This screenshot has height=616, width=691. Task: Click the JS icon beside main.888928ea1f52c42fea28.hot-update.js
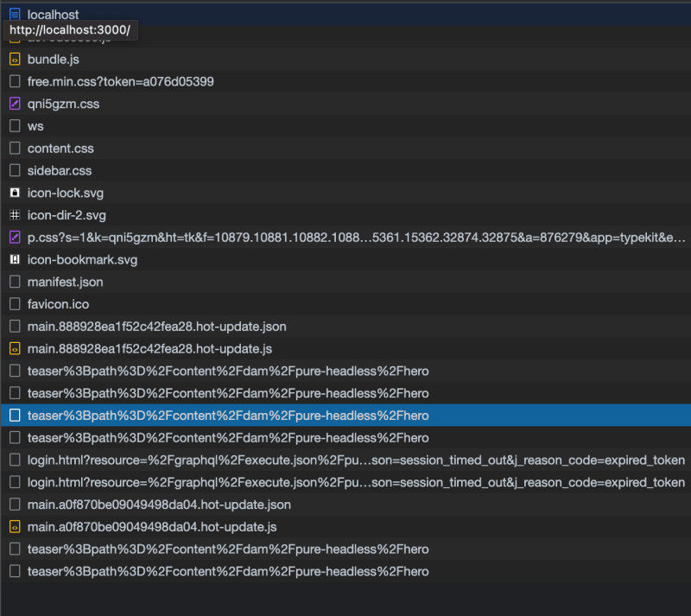coord(15,348)
